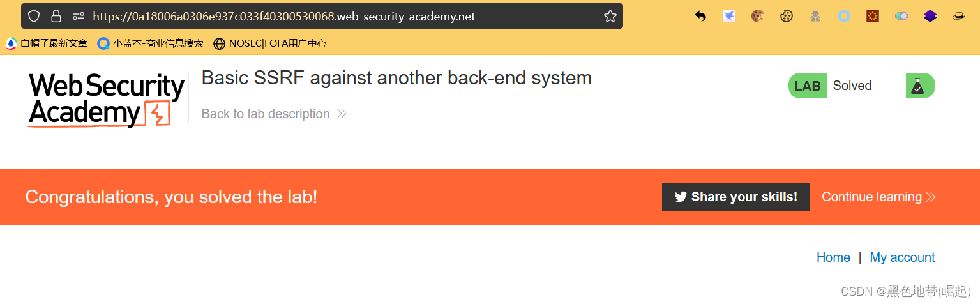
Task: Click the light blue ring extension icon
Action: click(x=844, y=17)
